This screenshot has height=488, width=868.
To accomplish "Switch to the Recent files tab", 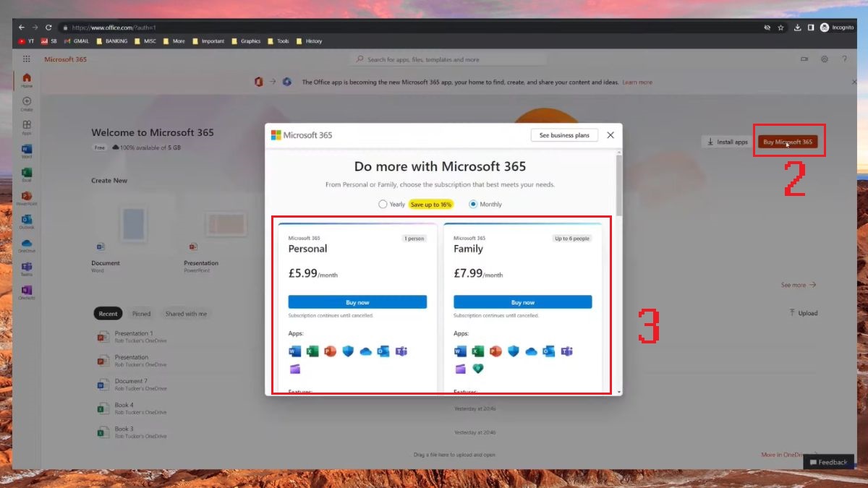I will 108,314.
